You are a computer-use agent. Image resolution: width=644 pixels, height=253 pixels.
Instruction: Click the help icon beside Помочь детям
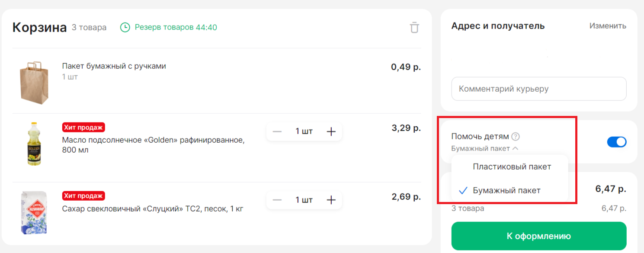point(515,137)
